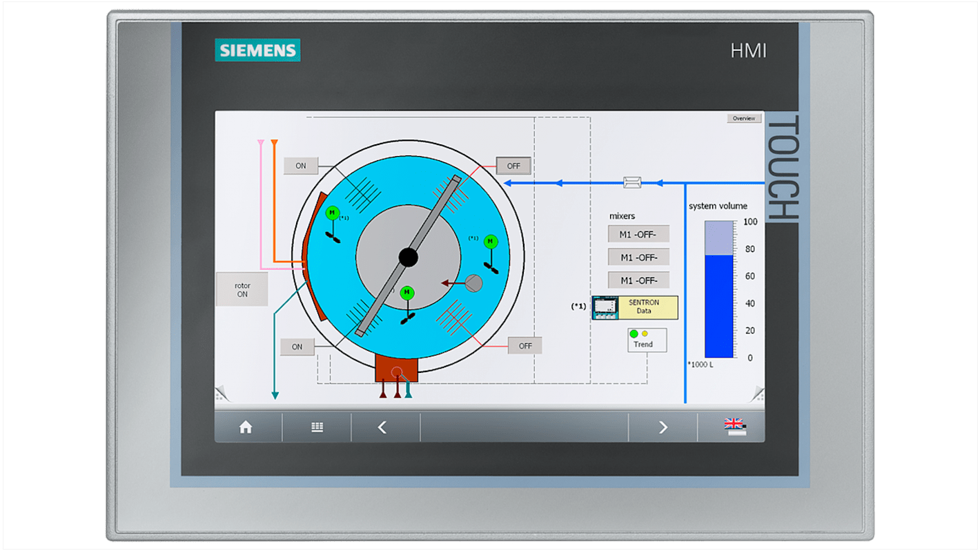Open the SENTRON Data button
The height and width of the screenshot is (551, 980).
coord(647,307)
